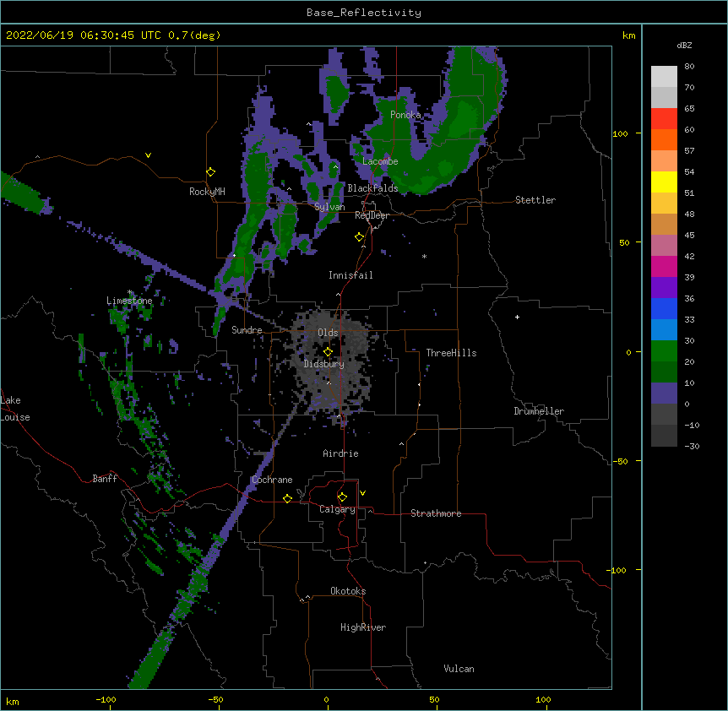This screenshot has height=711, width=728.
Task: Click the ThreeHills label
Action: point(451,353)
